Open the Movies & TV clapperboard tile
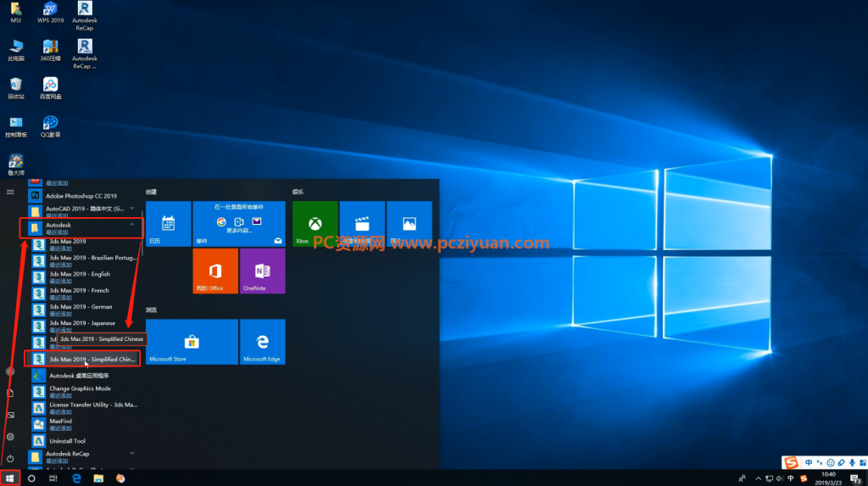This screenshot has height=486, width=868. 362,223
